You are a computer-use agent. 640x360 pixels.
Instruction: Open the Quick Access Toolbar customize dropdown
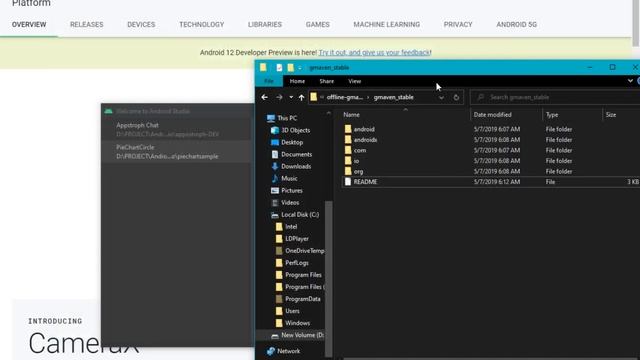[300, 68]
